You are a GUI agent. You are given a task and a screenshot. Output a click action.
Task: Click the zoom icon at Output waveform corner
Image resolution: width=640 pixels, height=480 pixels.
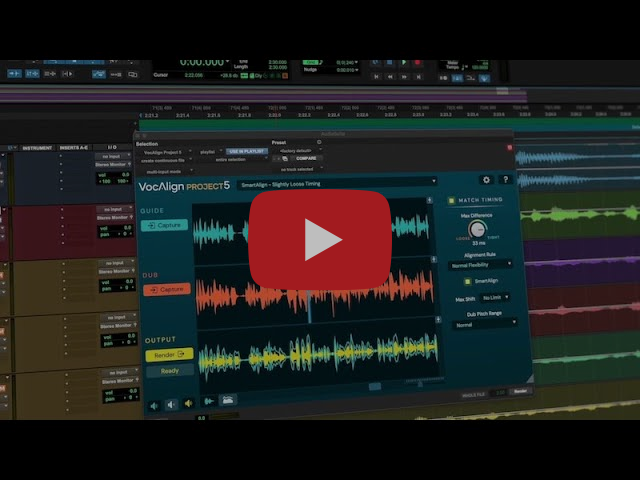[438, 320]
